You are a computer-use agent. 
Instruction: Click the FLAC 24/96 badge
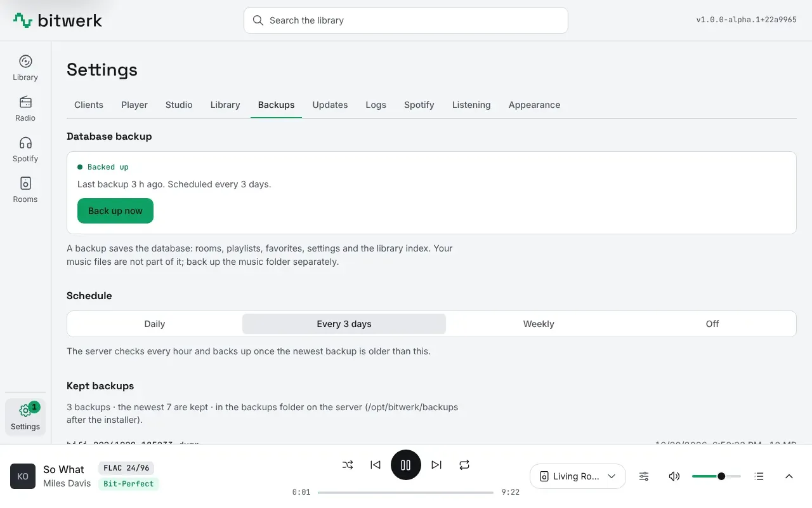(x=126, y=468)
